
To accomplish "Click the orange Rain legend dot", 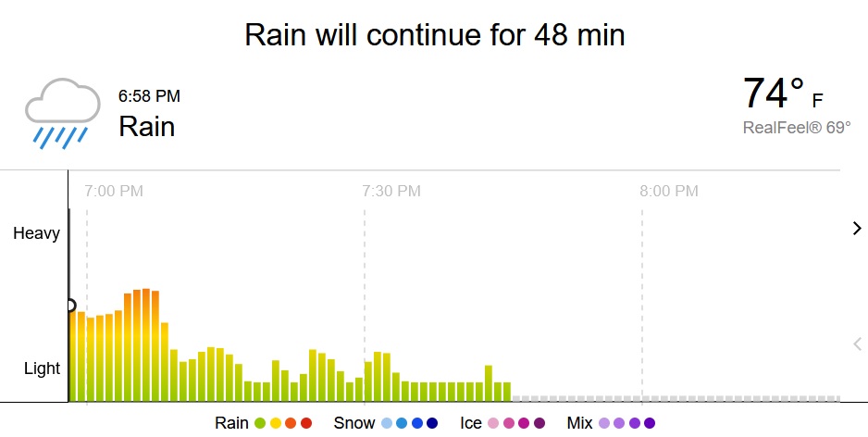I will (x=291, y=423).
